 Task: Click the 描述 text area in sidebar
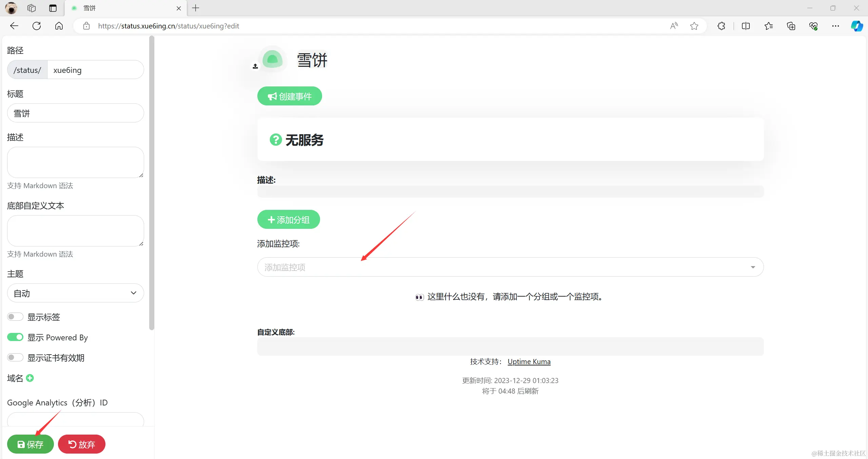coord(75,162)
